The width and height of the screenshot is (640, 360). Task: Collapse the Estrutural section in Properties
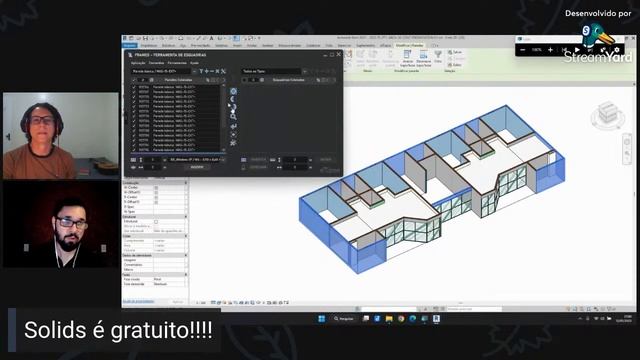click(186, 217)
